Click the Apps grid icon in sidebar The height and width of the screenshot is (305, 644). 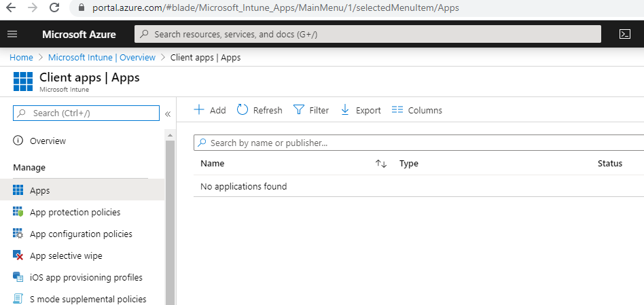click(x=18, y=190)
